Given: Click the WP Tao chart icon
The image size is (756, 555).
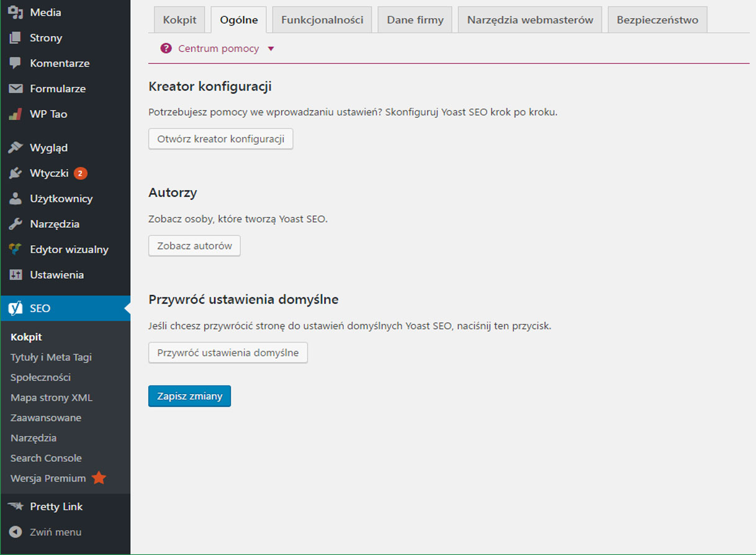Looking at the screenshot, I should click(16, 114).
